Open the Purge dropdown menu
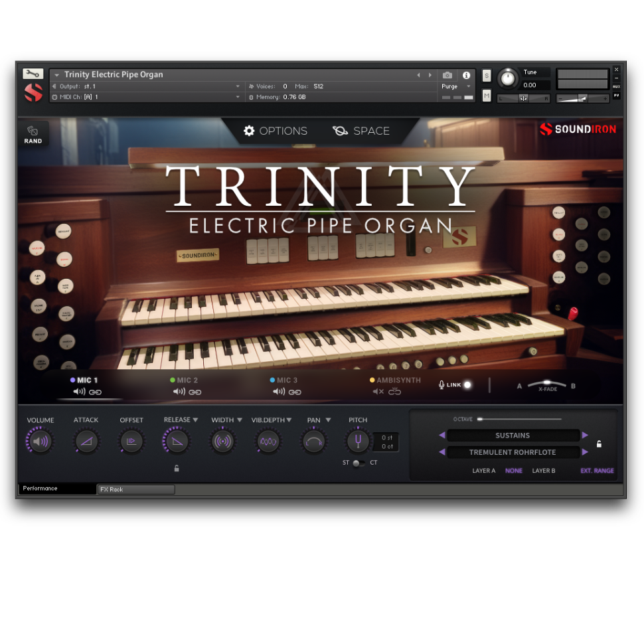The image size is (644, 644). click(456, 86)
